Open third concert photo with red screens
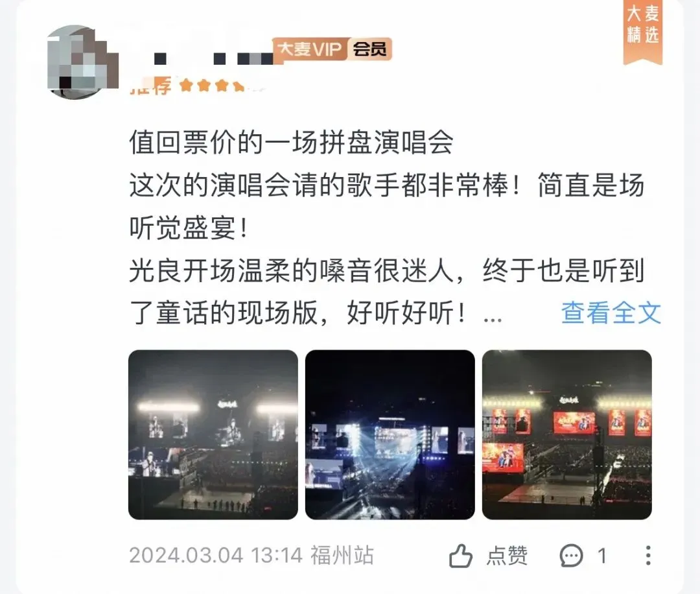 click(567, 434)
